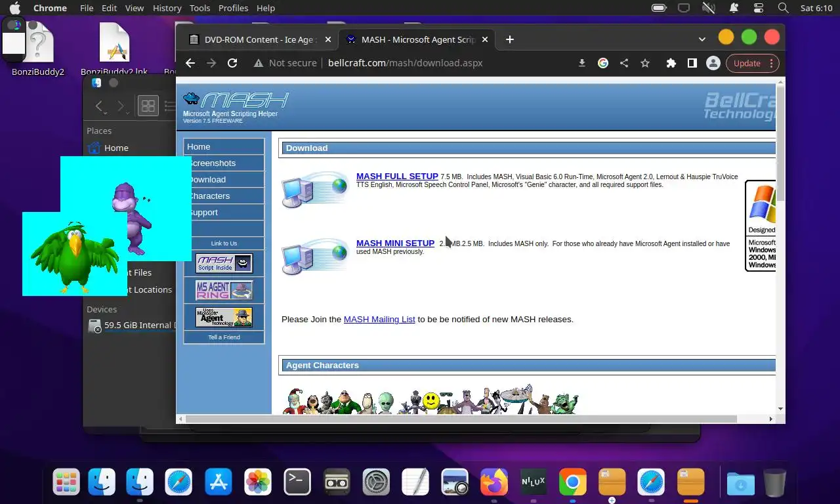This screenshot has width=840, height=504.
Task: Click the MS Agent Ring banner
Action: click(224, 290)
